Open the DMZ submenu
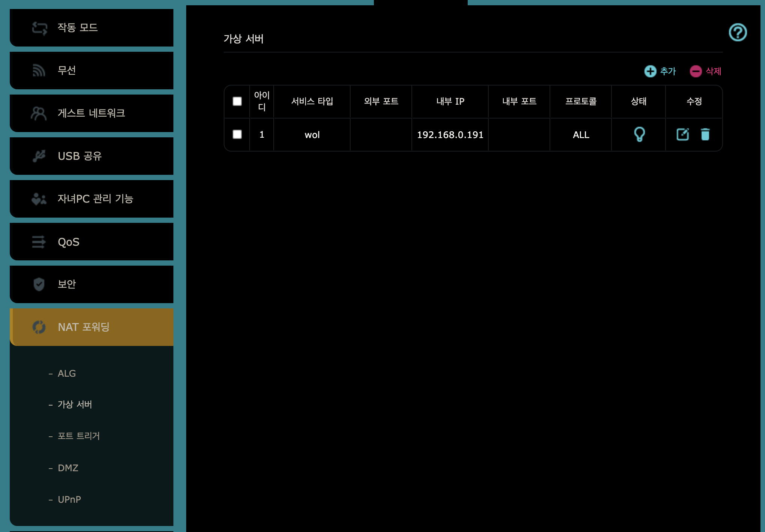The width and height of the screenshot is (765, 532). pyautogui.click(x=68, y=468)
